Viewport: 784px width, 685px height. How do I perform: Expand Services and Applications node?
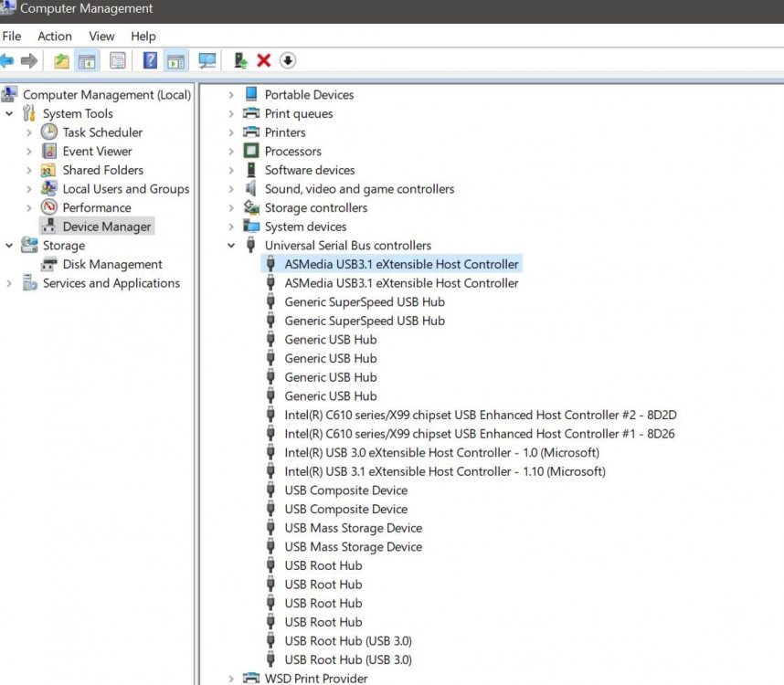(x=9, y=283)
